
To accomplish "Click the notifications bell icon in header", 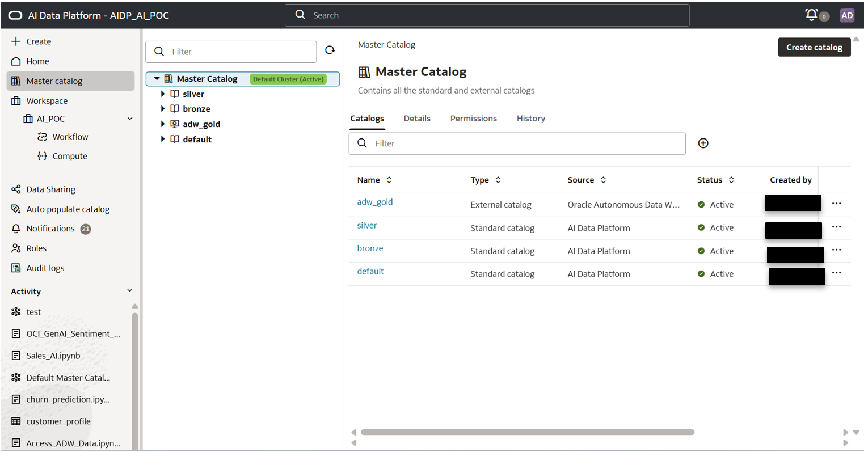I will point(812,15).
